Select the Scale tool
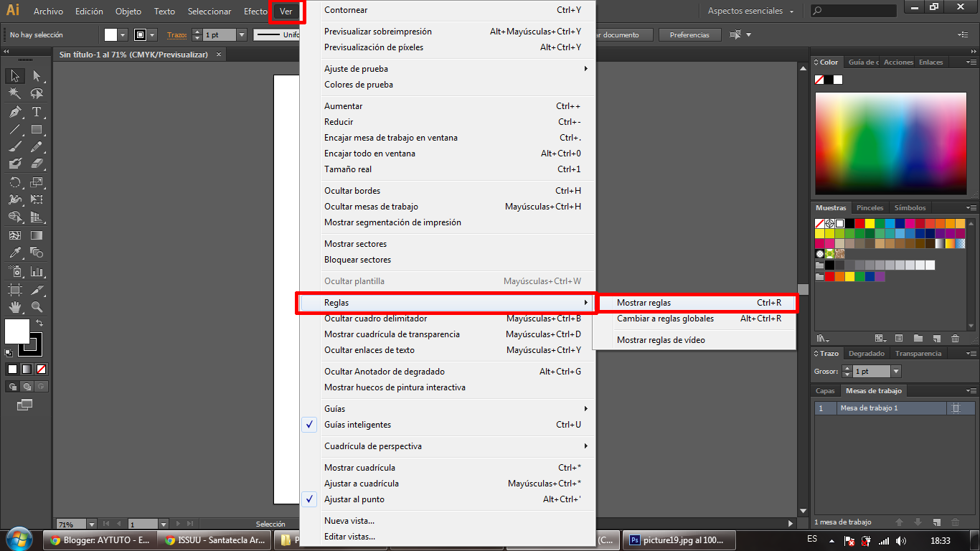Image resolution: width=980 pixels, height=551 pixels. click(x=37, y=182)
